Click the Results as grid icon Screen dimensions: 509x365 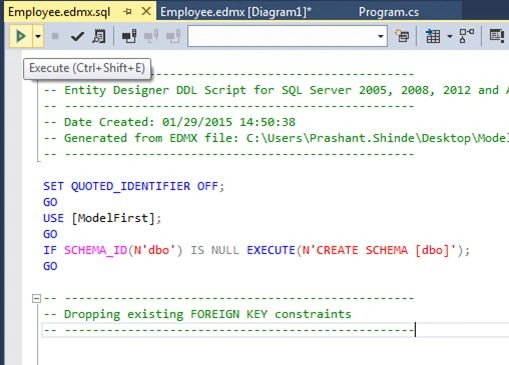(x=433, y=36)
